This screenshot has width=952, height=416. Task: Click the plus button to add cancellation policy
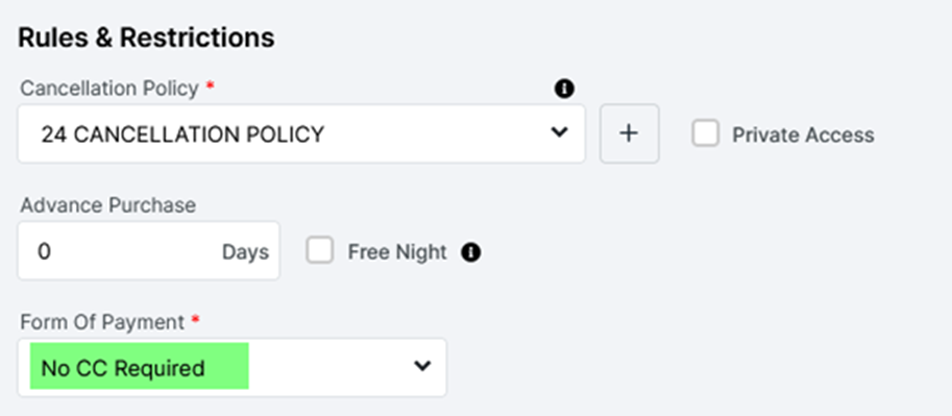tap(629, 133)
